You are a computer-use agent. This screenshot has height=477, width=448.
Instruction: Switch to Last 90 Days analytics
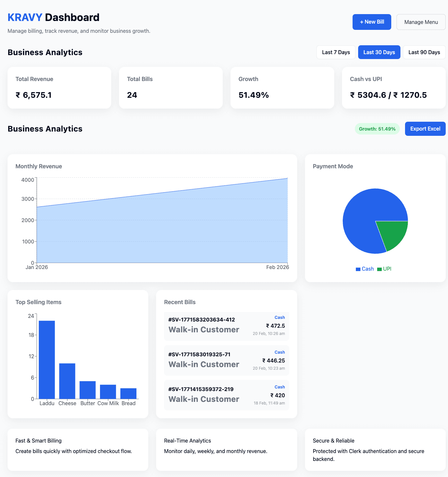point(424,52)
